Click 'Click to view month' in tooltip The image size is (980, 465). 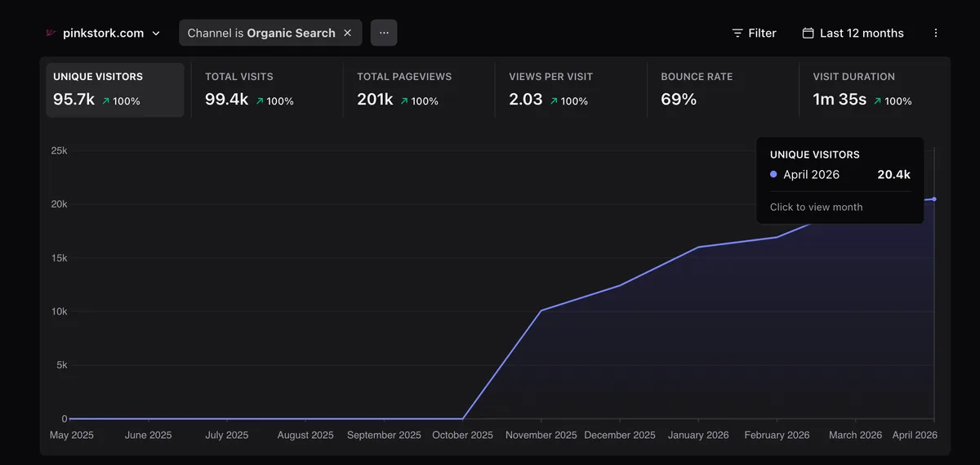point(816,207)
